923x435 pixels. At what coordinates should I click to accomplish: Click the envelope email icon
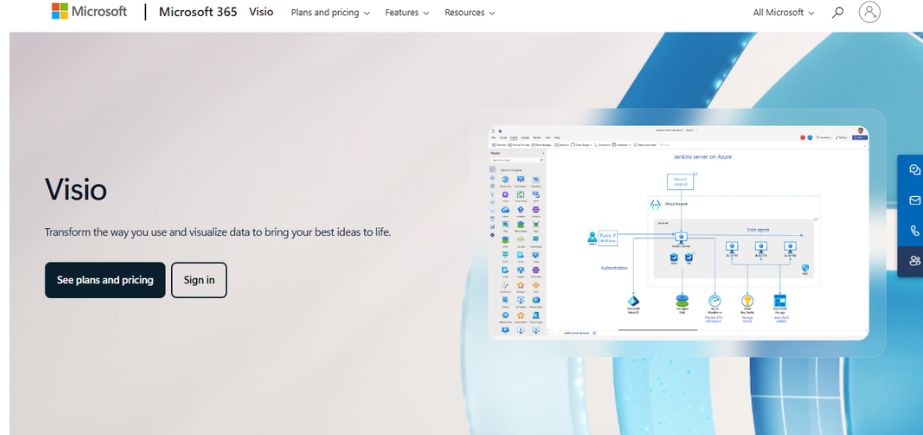pos(914,201)
